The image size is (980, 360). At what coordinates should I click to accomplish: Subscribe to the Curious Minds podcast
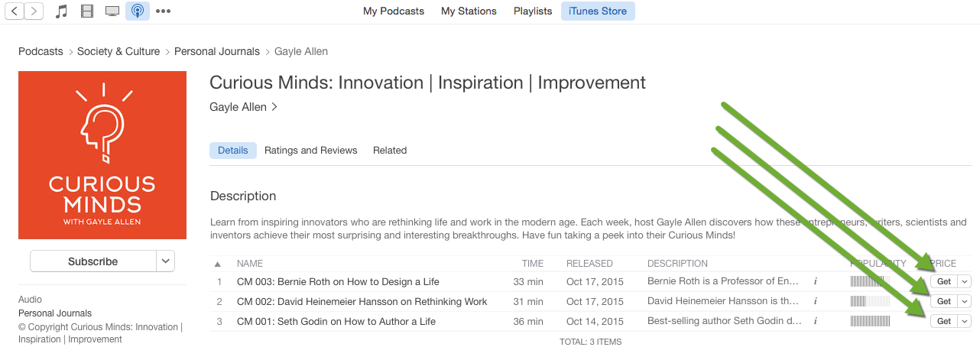(92, 261)
